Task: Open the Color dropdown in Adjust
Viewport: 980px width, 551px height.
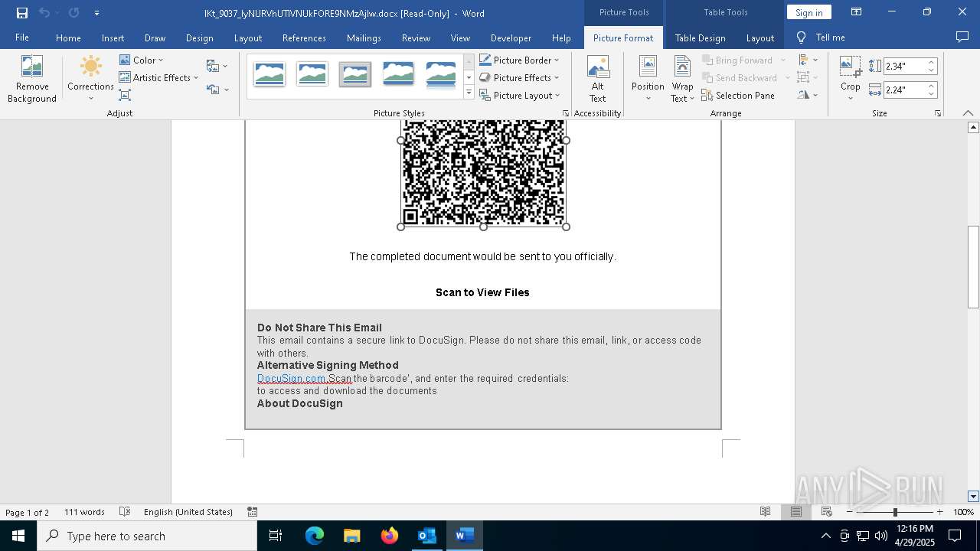Action: [x=141, y=60]
